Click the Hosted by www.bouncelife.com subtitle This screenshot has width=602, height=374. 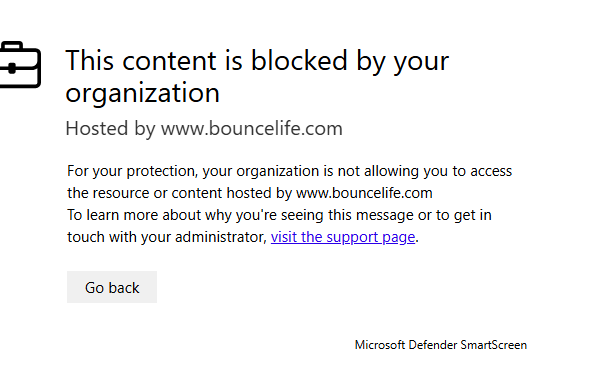[204, 129]
